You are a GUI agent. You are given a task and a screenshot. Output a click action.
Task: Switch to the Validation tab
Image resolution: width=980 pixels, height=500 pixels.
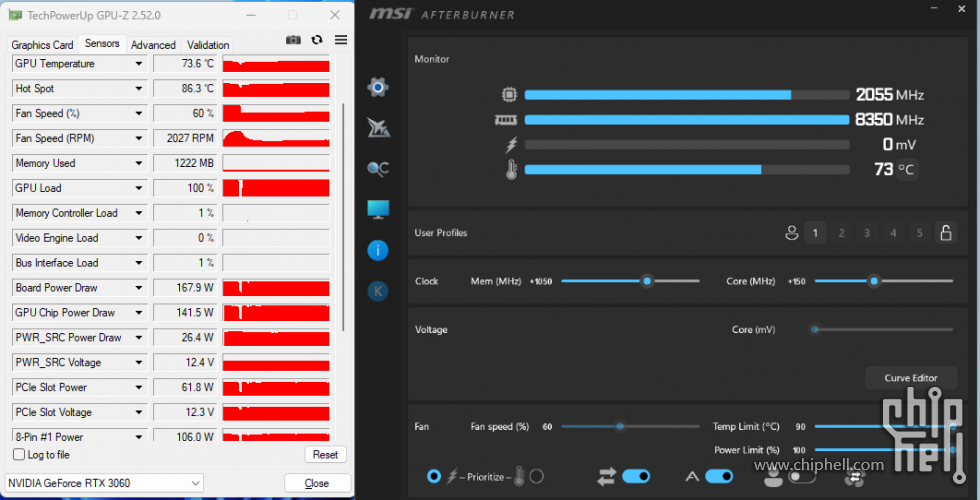[x=208, y=45]
